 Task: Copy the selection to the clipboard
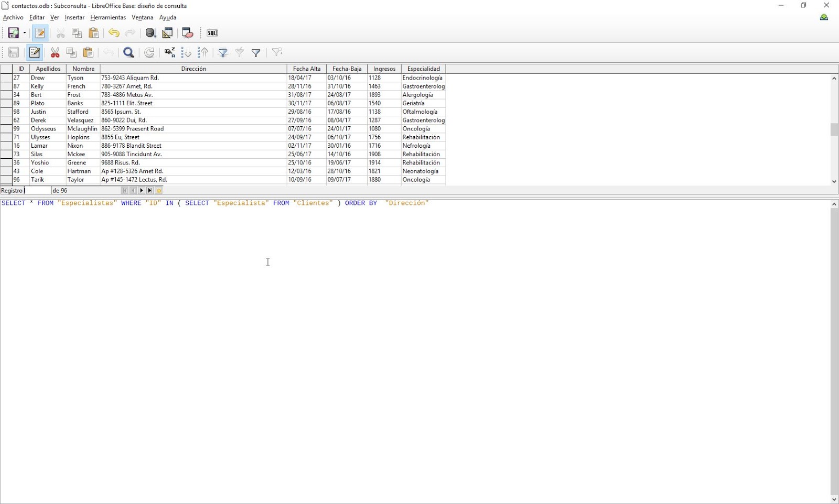[x=77, y=32]
